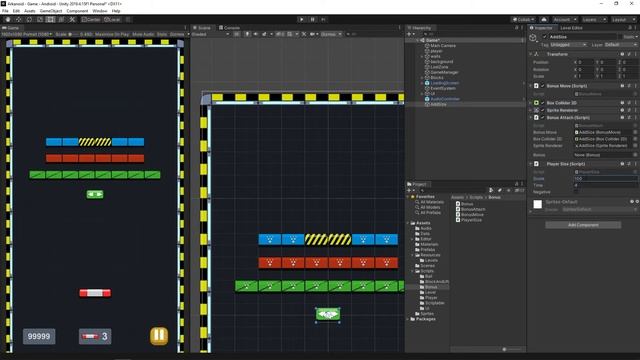Toggle Static checkbox in Inspector
The width and height of the screenshot is (640, 360).
point(621,37)
